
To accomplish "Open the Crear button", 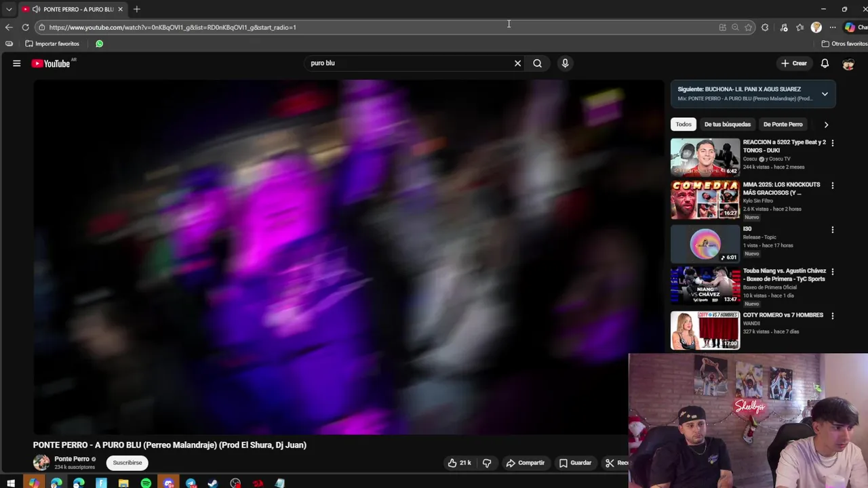I will pos(794,63).
